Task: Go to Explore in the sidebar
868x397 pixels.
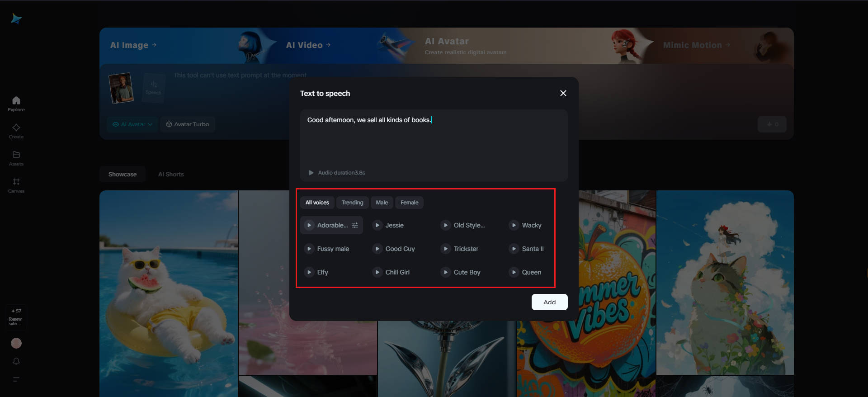Action: click(x=16, y=104)
